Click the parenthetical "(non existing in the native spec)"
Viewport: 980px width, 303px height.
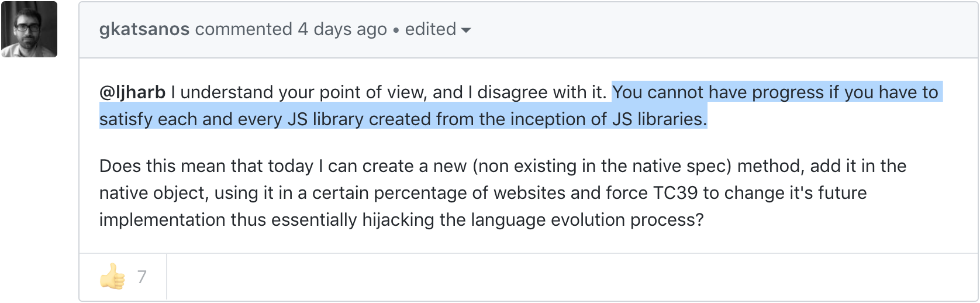pyautogui.click(x=602, y=166)
